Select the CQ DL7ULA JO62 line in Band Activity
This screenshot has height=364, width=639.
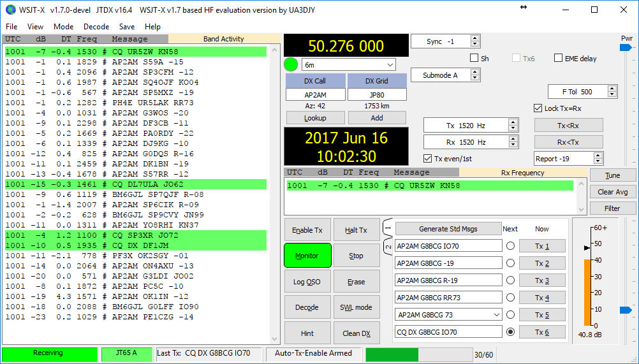[x=136, y=184]
